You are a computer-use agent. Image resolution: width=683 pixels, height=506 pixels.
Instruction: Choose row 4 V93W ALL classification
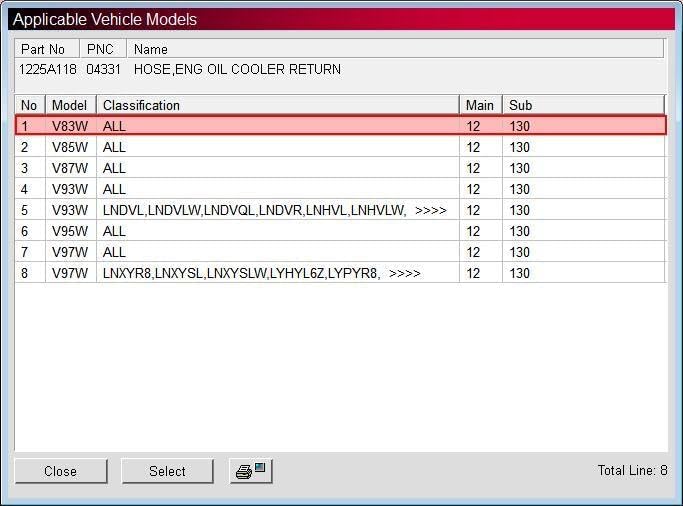pos(340,189)
